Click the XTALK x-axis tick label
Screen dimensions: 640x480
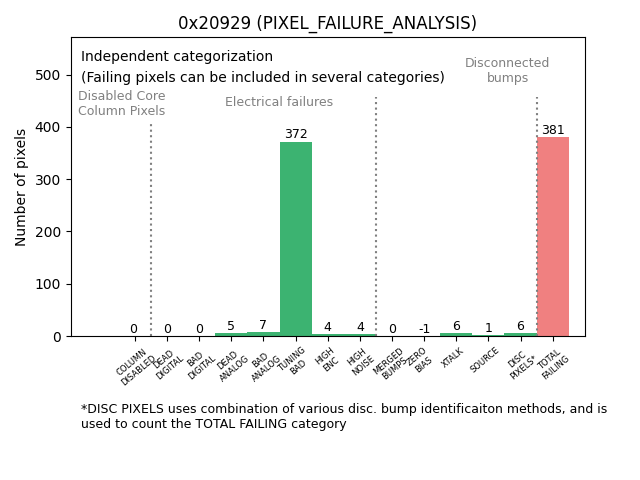(453, 358)
